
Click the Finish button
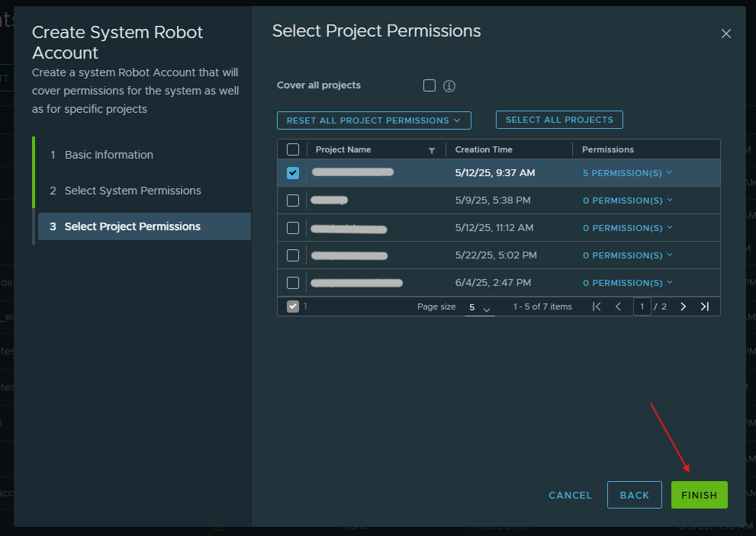pyautogui.click(x=699, y=495)
